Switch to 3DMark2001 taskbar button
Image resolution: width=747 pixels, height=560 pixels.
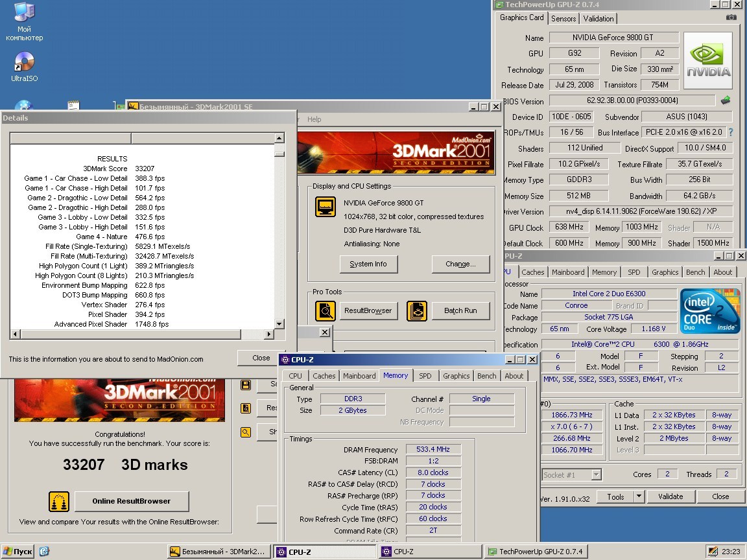pyautogui.click(x=219, y=552)
